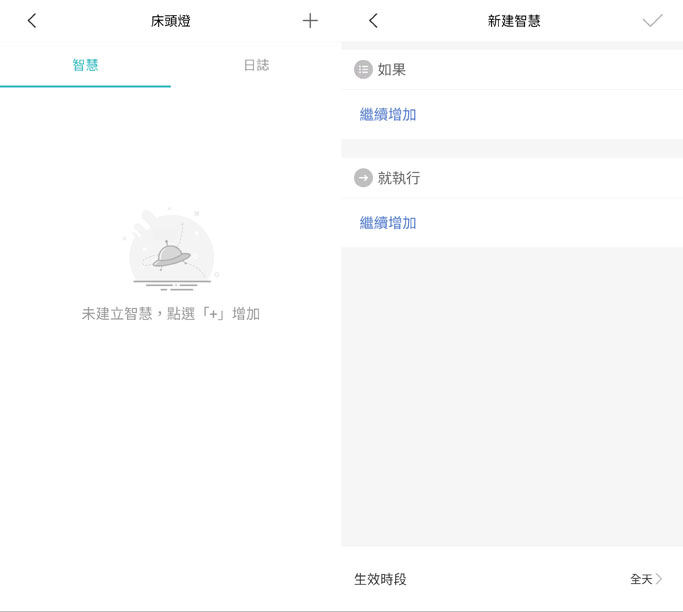Open the 日誌 tab
The width and height of the screenshot is (683, 612).
tap(256, 65)
